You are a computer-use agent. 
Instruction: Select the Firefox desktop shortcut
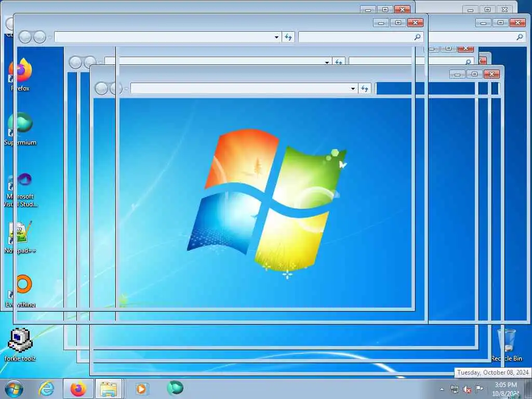[20, 75]
